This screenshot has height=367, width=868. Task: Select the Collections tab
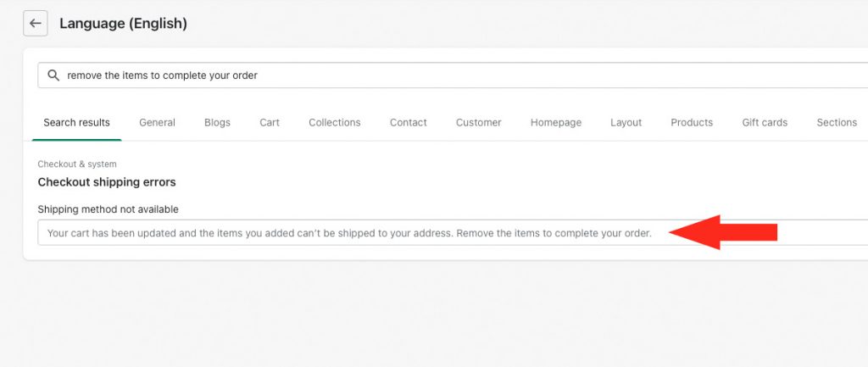click(334, 123)
